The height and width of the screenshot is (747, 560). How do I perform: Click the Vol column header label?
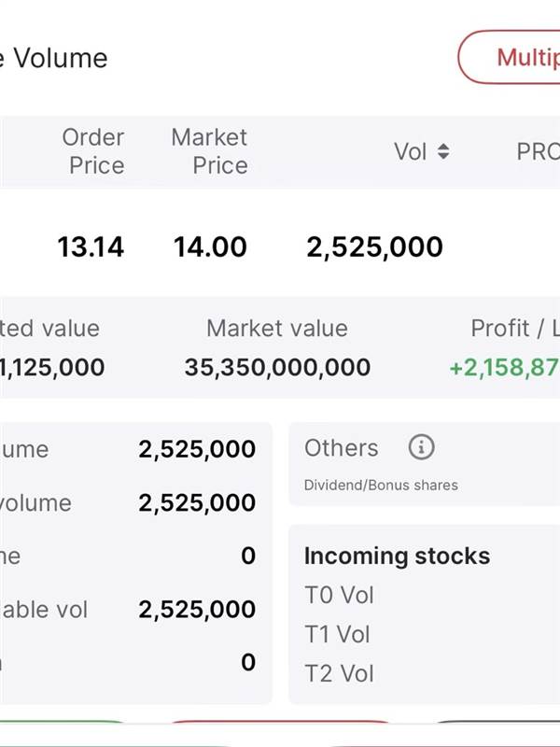pos(410,152)
